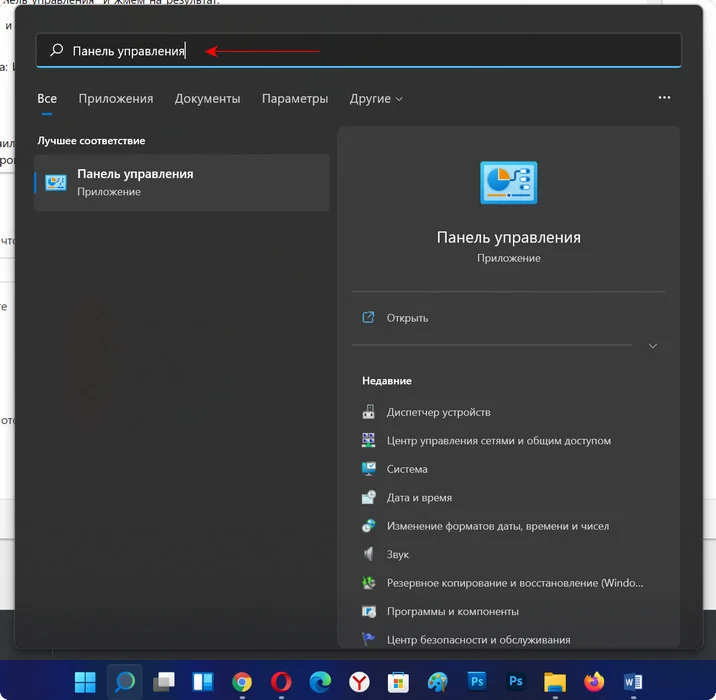Open the three-dot options menu
Image resolution: width=716 pixels, height=700 pixels.
pos(664,98)
